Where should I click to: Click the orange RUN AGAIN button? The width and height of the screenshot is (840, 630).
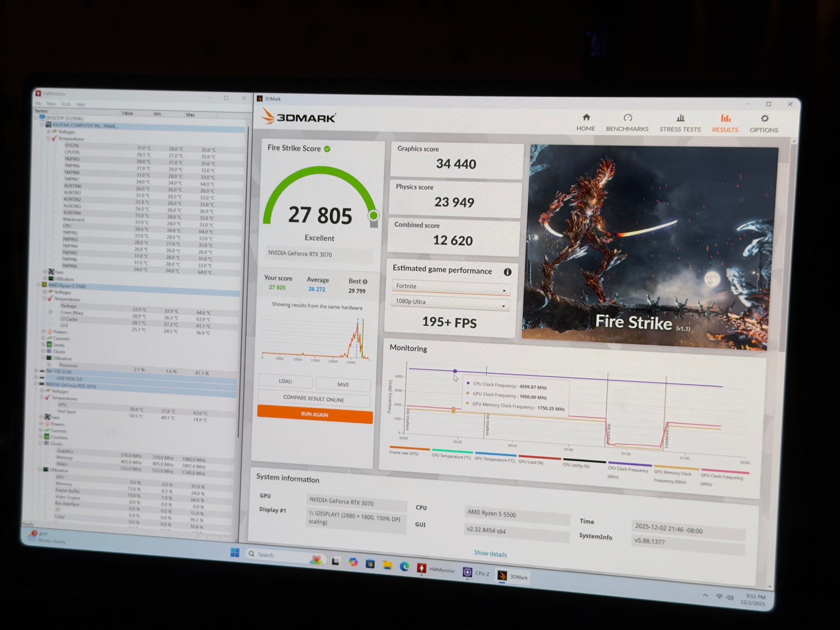coord(315,414)
